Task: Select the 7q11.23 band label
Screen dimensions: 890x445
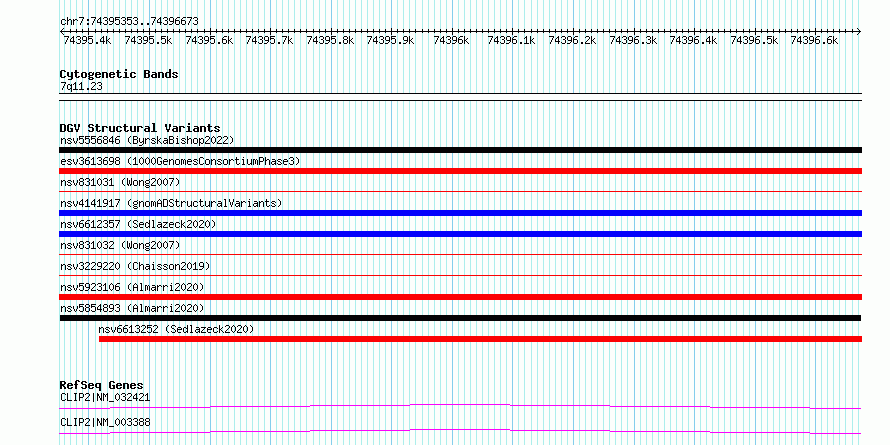Action: click(81, 87)
